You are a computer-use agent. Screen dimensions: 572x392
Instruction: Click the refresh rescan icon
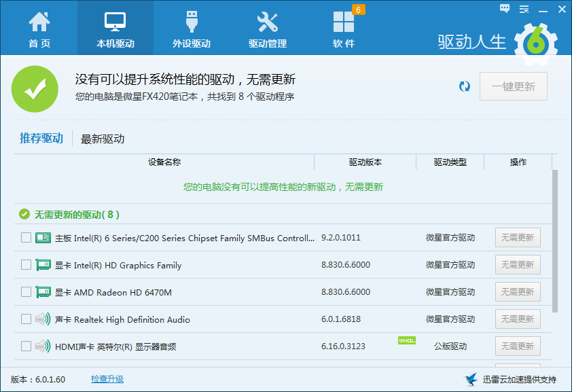[x=465, y=86]
